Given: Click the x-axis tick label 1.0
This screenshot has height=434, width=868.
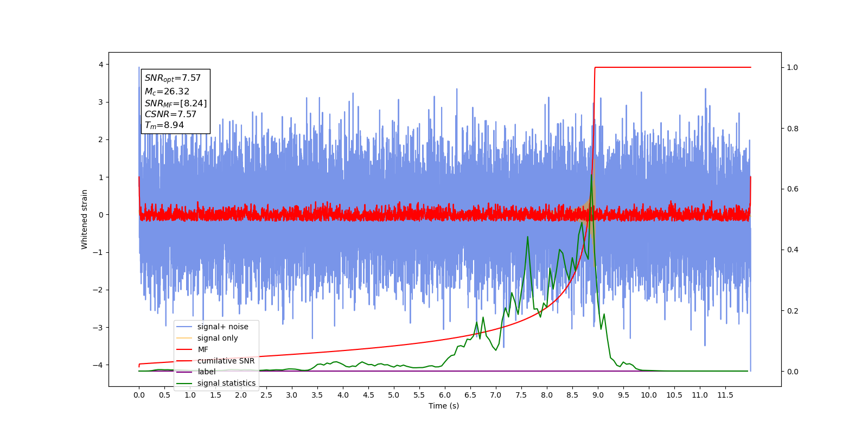Looking at the screenshot, I should [x=190, y=395].
